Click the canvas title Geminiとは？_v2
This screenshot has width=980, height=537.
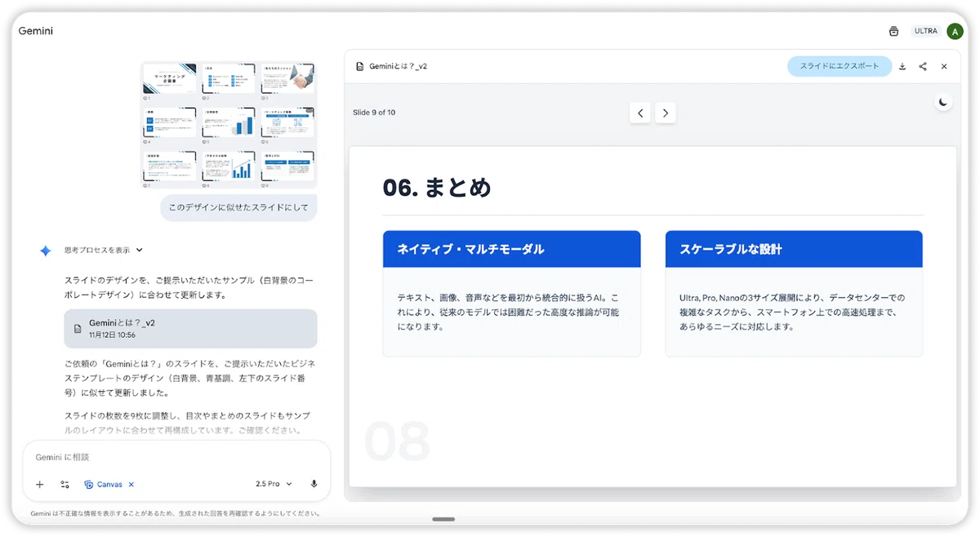tap(398, 66)
